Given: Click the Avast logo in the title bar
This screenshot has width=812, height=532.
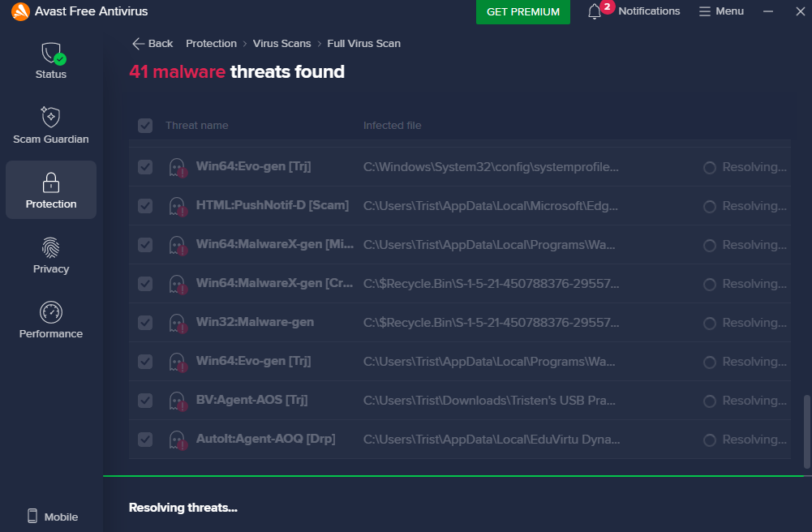Looking at the screenshot, I should tap(20, 11).
